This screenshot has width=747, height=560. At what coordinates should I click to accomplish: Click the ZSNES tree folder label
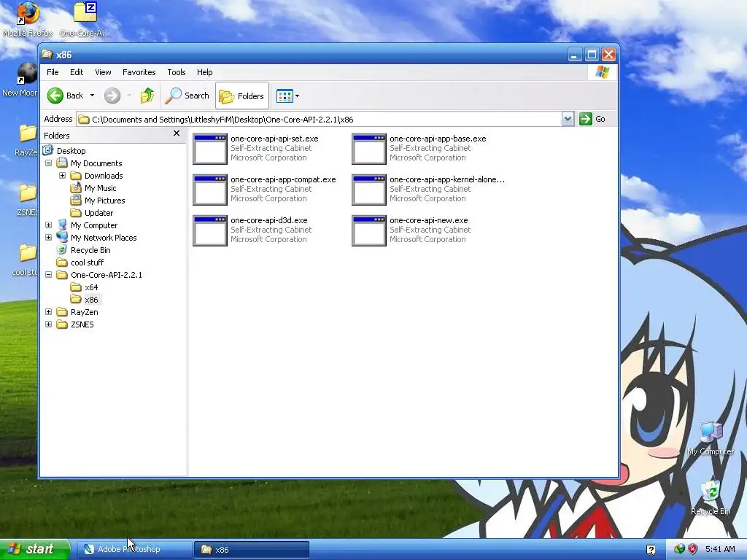82,324
